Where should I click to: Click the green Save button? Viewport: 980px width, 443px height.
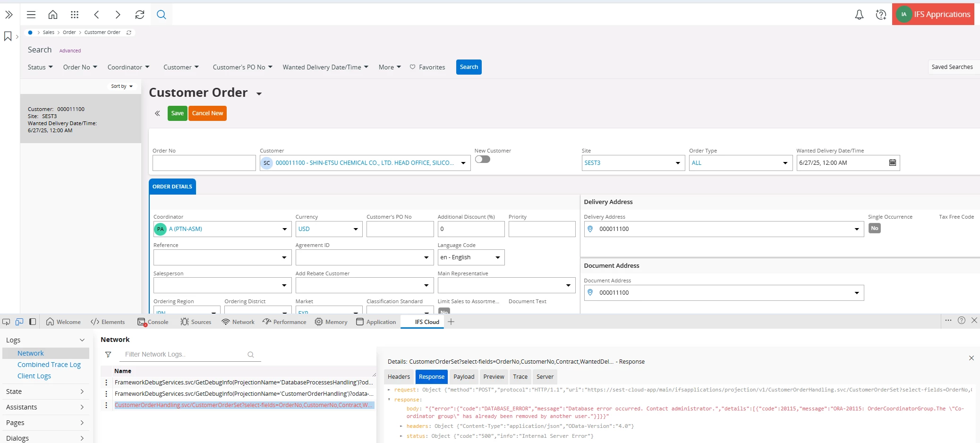[x=178, y=113]
